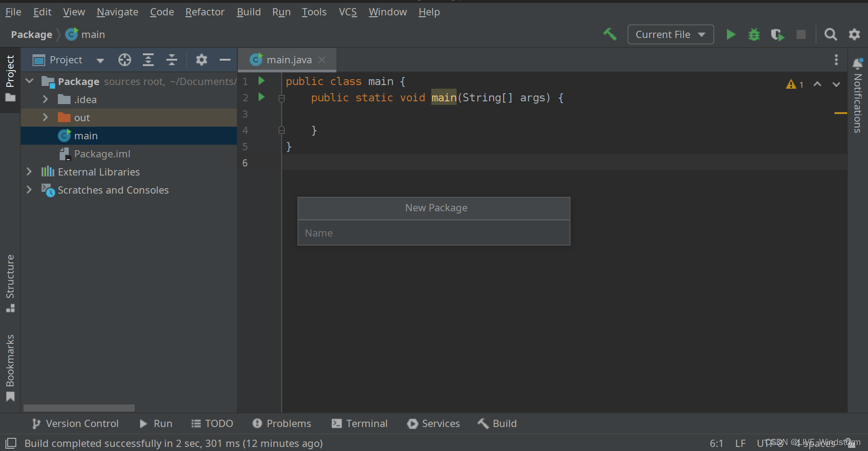Click the warning indicator showing 1 problem

pyautogui.click(x=795, y=84)
